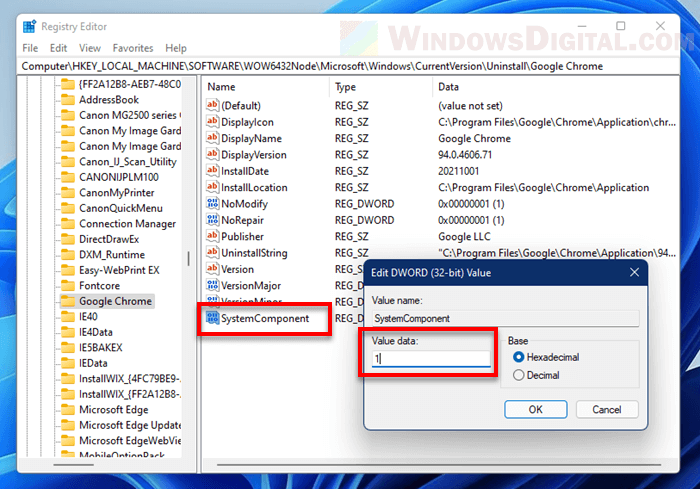Open the View menu

pos(90,48)
